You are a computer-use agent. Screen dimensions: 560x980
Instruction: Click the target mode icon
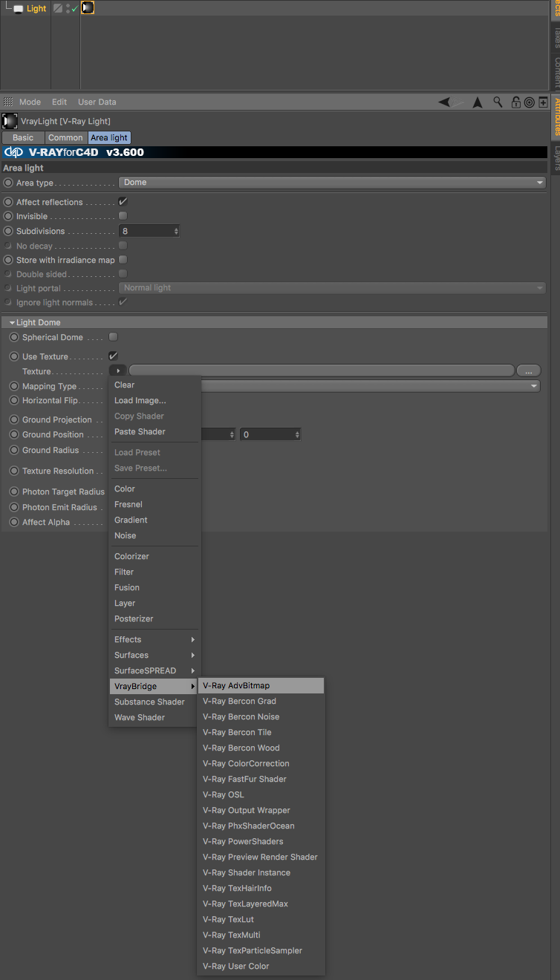[x=529, y=102]
